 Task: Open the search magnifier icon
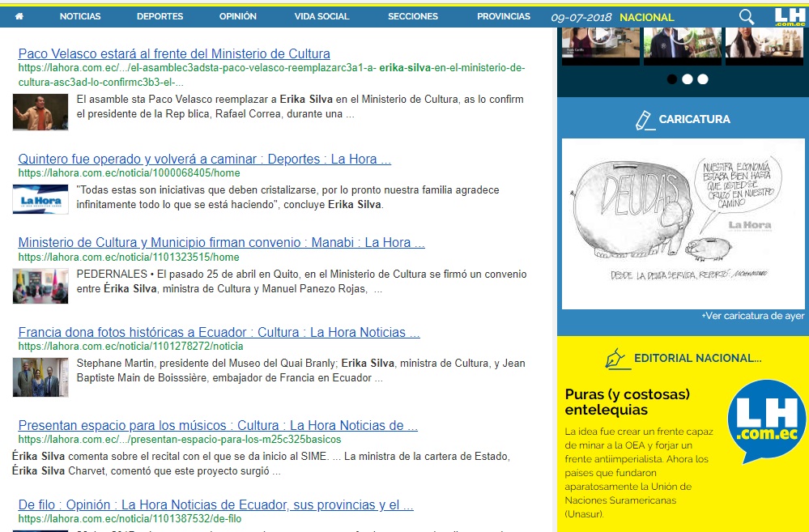(x=747, y=17)
